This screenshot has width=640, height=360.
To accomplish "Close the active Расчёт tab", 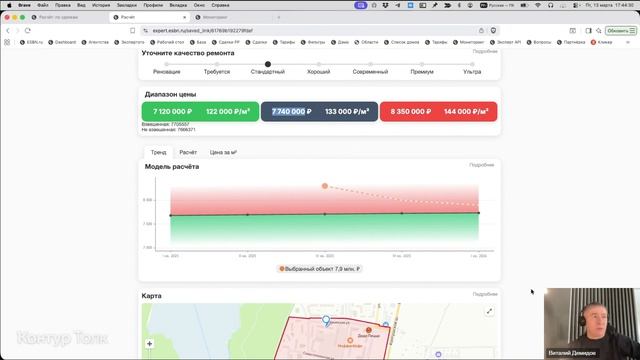I will point(184,17).
